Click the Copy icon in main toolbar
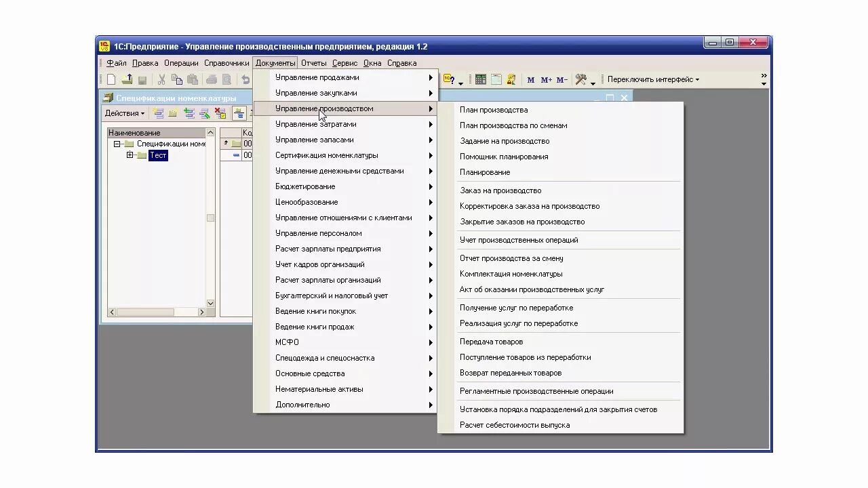This screenshot has width=868, height=488. pyautogui.click(x=177, y=79)
